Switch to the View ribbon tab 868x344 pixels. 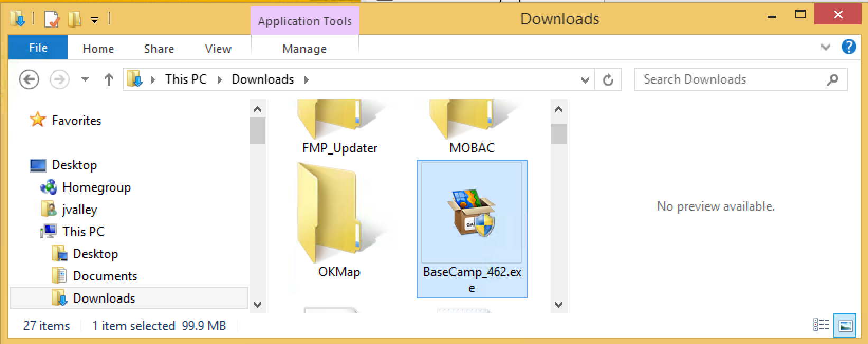pyautogui.click(x=218, y=49)
